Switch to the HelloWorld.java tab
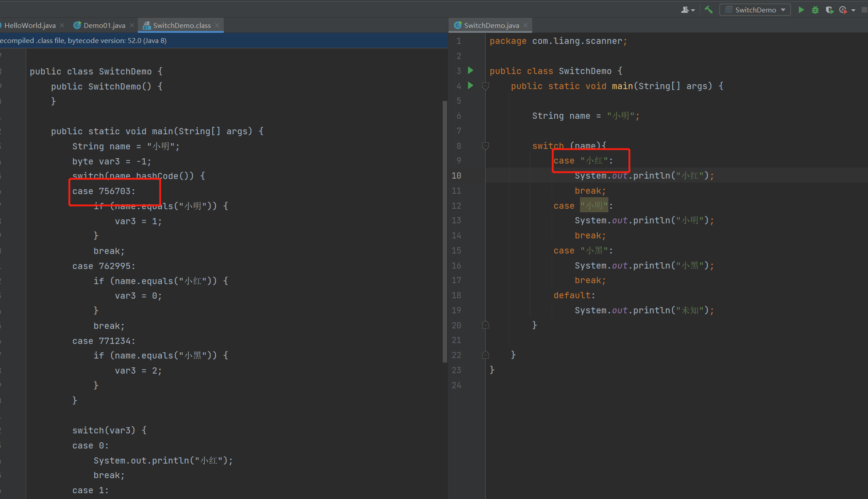 click(x=30, y=25)
